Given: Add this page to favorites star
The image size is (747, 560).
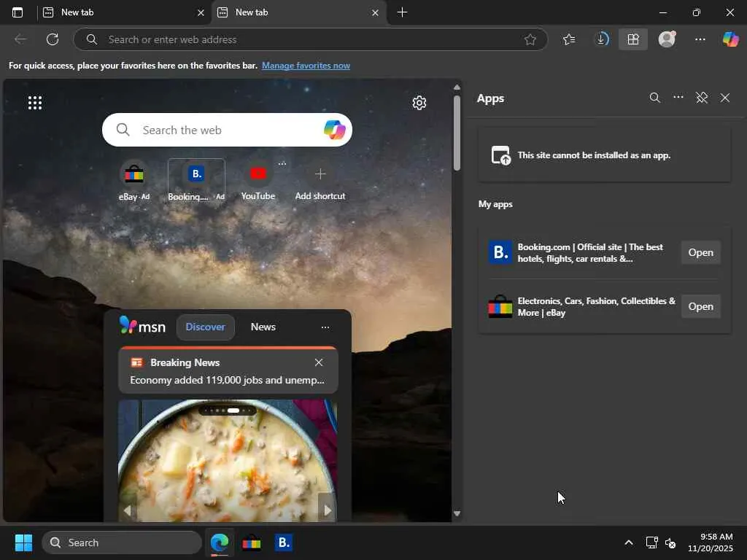Looking at the screenshot, I should tap(530, 39).
